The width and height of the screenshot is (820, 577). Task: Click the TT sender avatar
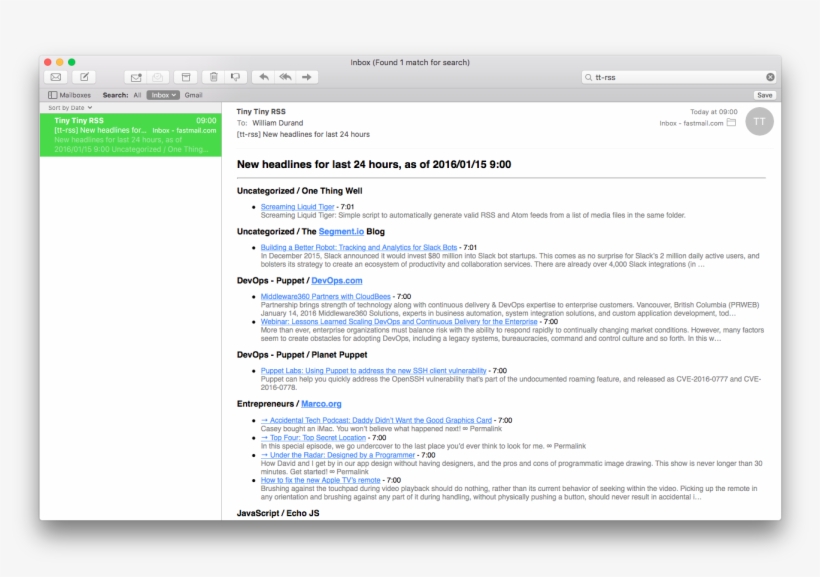click(760, 121)
